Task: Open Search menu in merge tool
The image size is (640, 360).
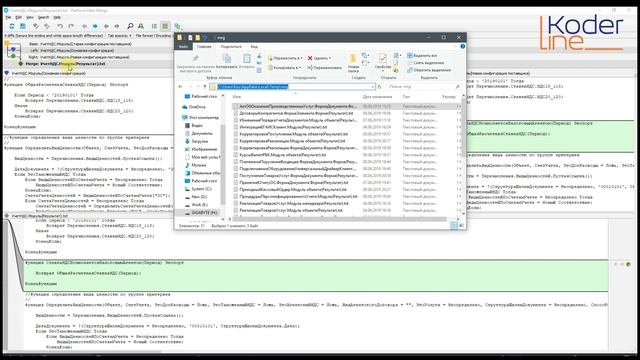Action: (43, 18)
